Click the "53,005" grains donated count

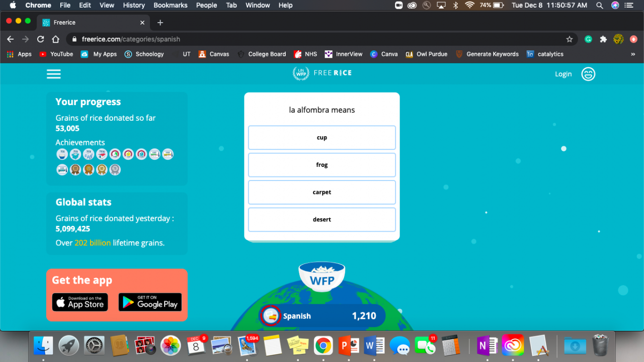[67, 128]
